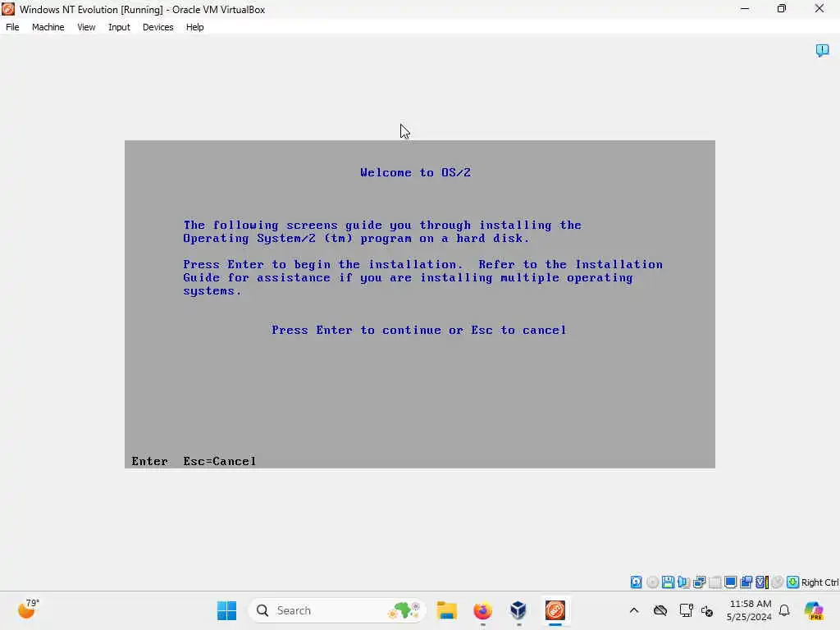The image size is (840, 630).
Task: Minimize the VirtualBox window
Action: point(745,9)
